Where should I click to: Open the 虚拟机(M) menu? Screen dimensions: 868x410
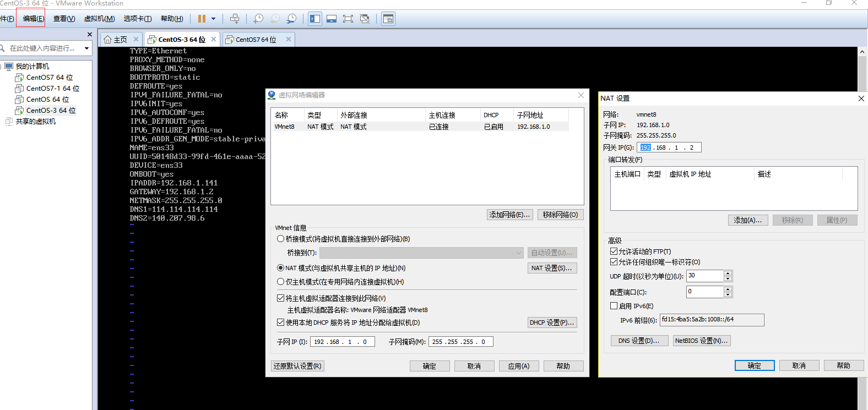(99, 19)
